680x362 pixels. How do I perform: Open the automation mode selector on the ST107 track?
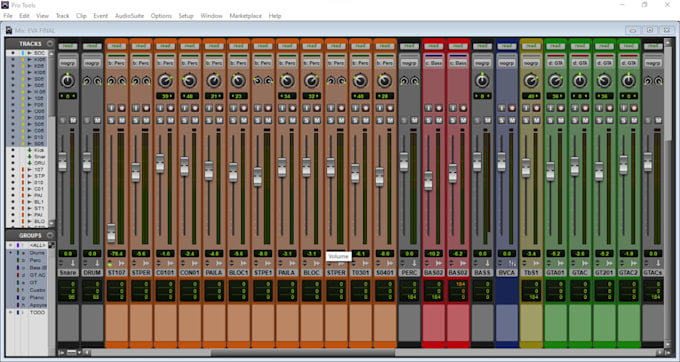pos(117,46)
